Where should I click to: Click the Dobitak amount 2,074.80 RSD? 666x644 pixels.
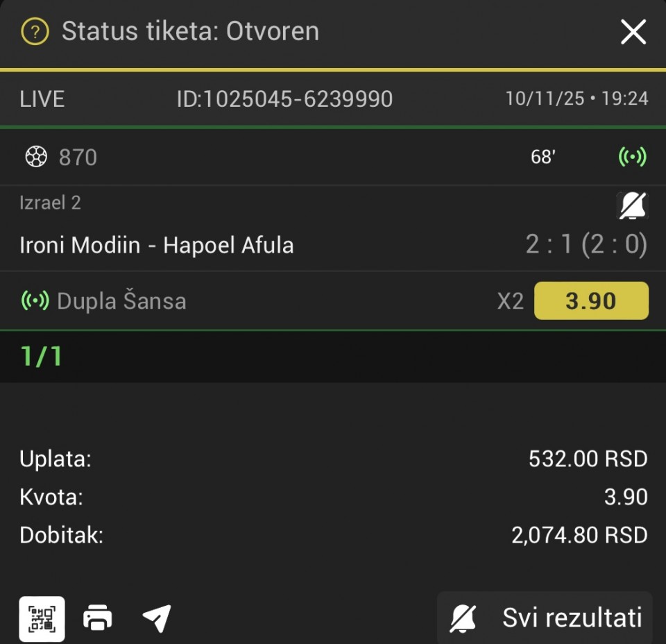click(x=579, y=535)
